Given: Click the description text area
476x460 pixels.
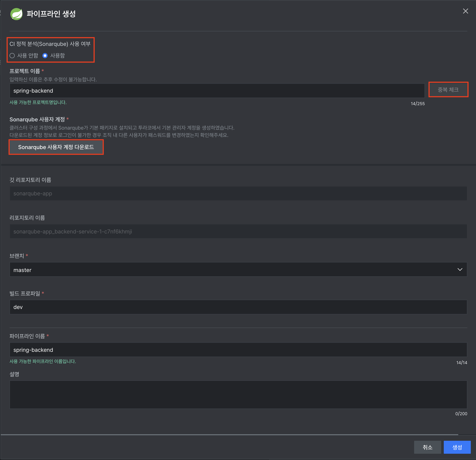Looking at the screenshot, I should 238,394.
